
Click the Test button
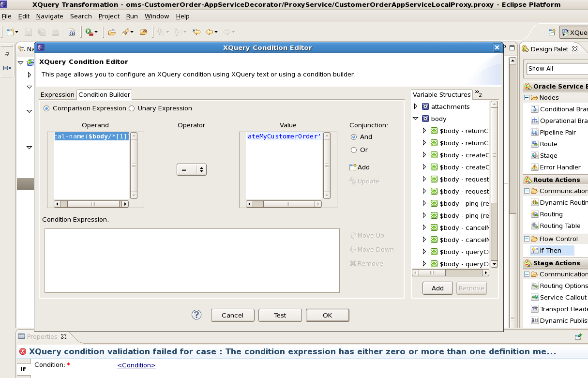(280, 315)
